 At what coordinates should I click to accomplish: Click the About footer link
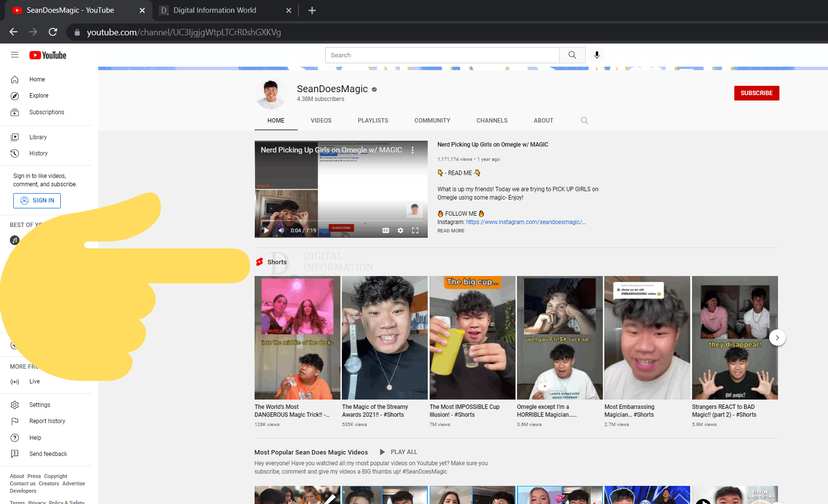click(x=17, y=476)
